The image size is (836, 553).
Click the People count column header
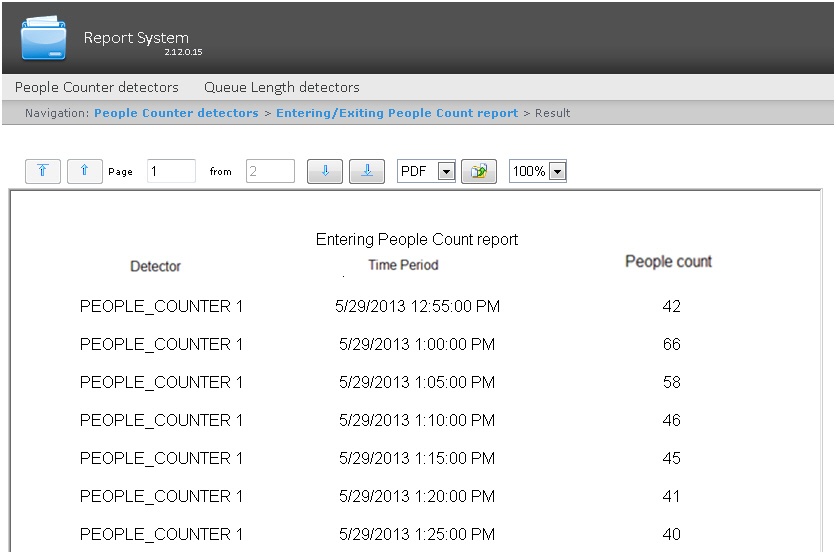[x=668, y=261]
